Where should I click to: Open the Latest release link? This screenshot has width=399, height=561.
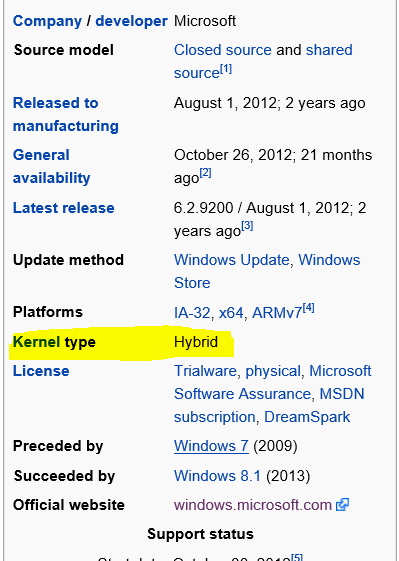[64, 208]
